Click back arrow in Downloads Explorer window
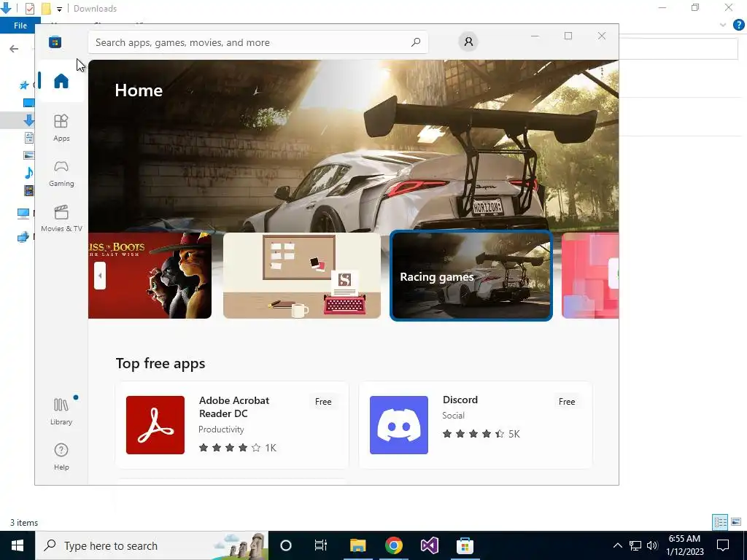Image resolution: width=747 pixels, height=560 pixels. coord(14,49)
